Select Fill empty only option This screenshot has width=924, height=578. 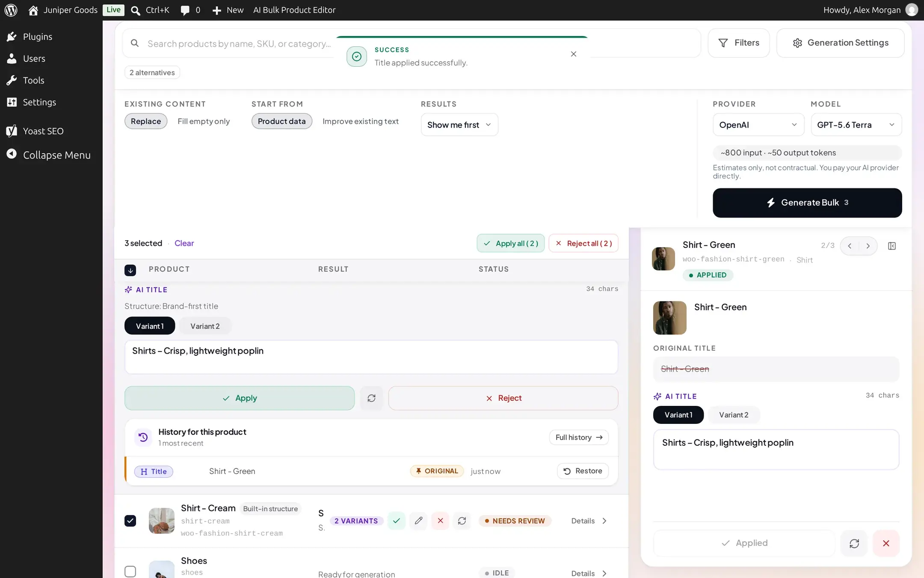click(204, 121)
